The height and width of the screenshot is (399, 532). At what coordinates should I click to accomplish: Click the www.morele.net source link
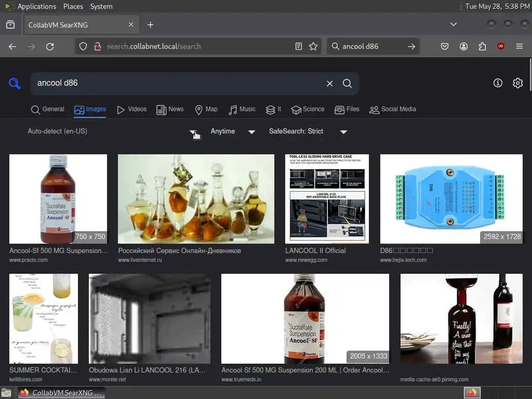(x=108, y=379)
